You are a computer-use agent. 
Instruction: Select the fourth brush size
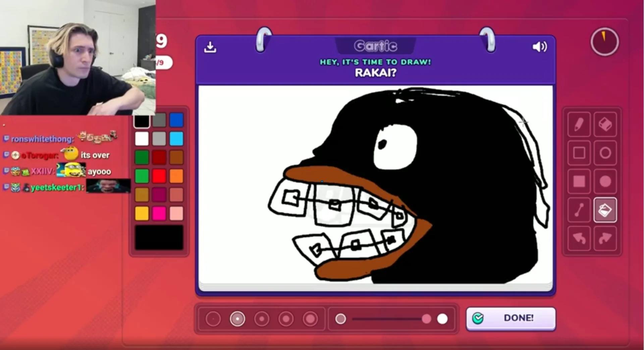pyautogui.click(x=286, y=319)
